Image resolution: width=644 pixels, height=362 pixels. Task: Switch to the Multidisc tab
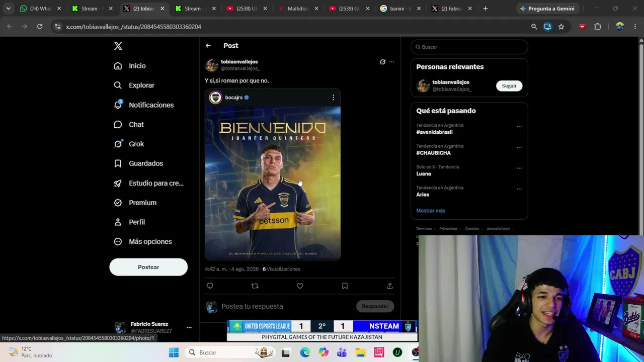298,9
